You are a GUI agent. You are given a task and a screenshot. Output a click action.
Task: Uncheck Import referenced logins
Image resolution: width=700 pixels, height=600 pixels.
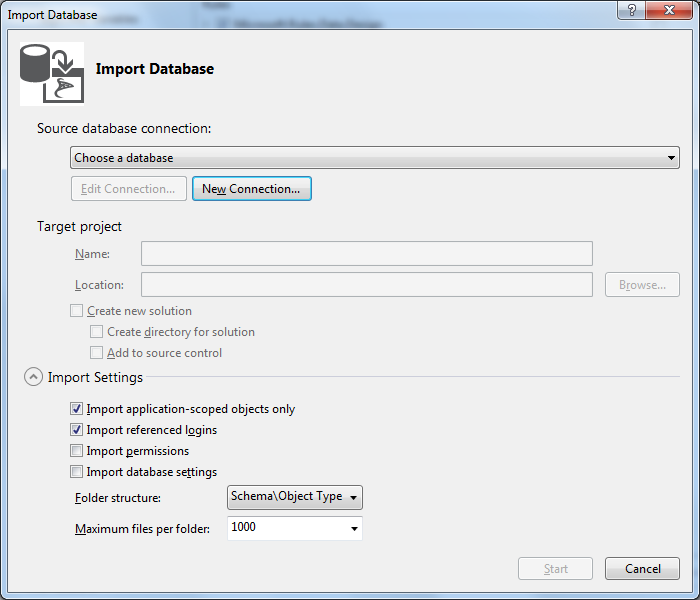(77, 430)
